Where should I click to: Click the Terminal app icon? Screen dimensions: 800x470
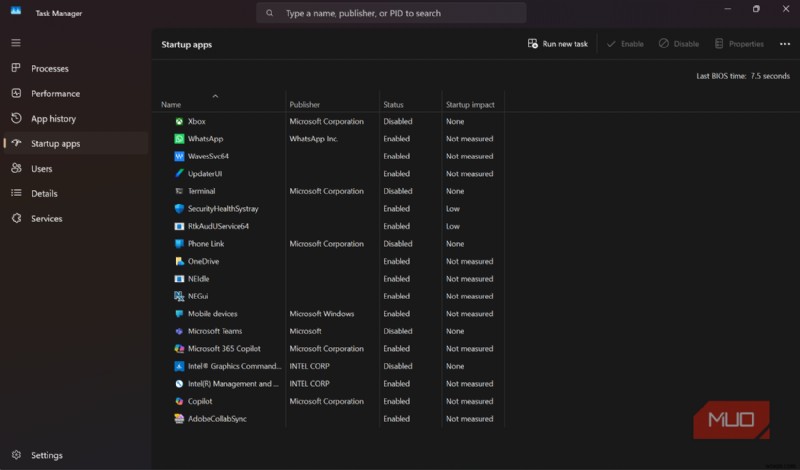179,191
